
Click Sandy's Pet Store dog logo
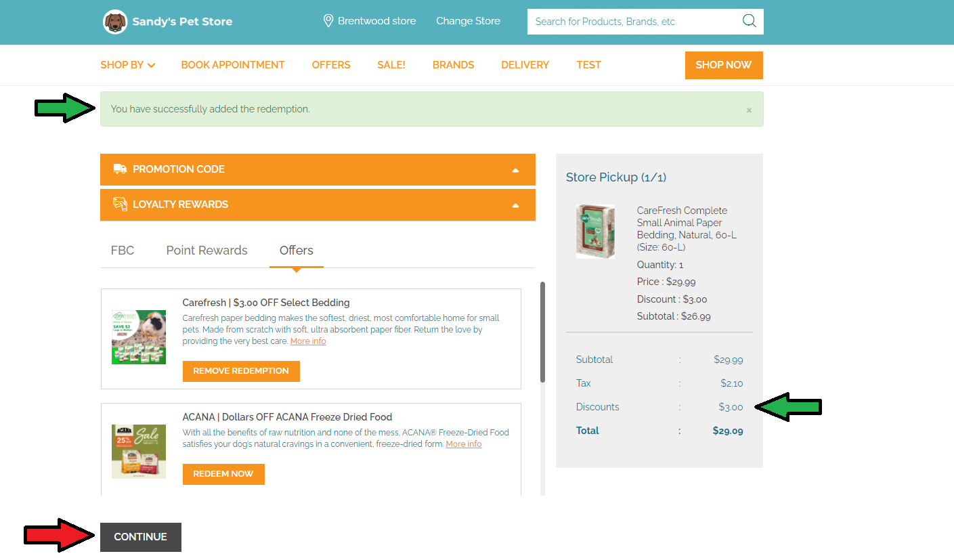115,22
